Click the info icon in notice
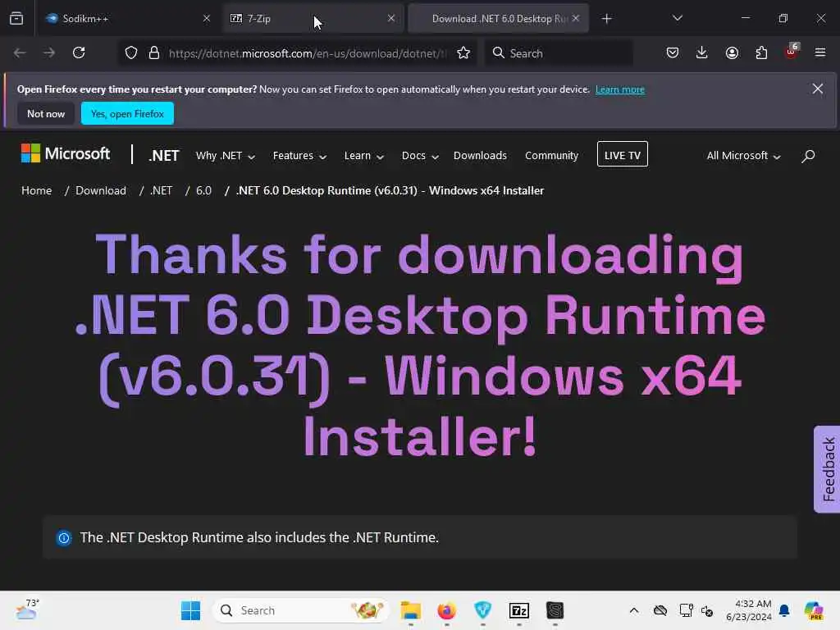This screenshot has height=630, width=840. [x=64, y=538]
